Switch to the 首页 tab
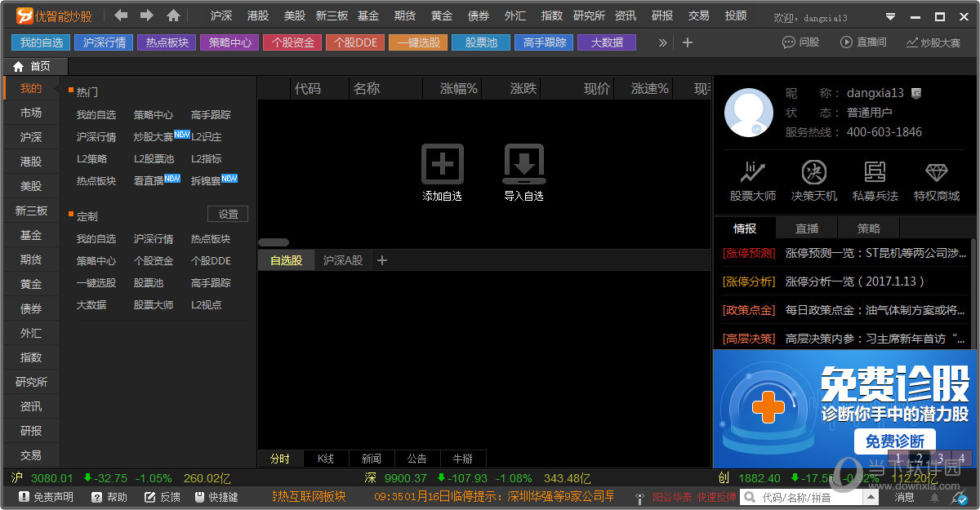The height and width of the screenshot is (510, 980). pyautogui.click(x=34, y=67)
